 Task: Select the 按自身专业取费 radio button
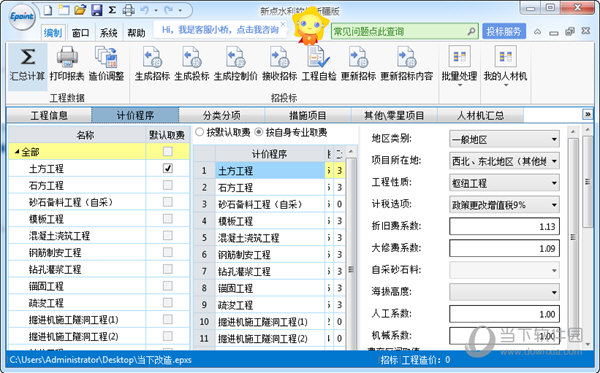[259, 132]
